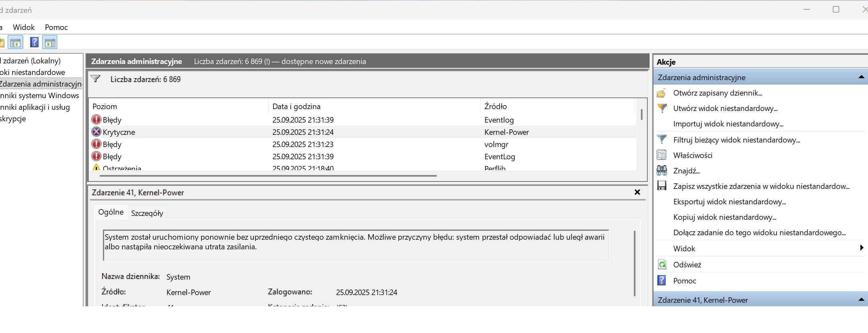Click the horizontal scrollbar of the event list
This screenshot has height=333, width=868.
click(268, 176)
